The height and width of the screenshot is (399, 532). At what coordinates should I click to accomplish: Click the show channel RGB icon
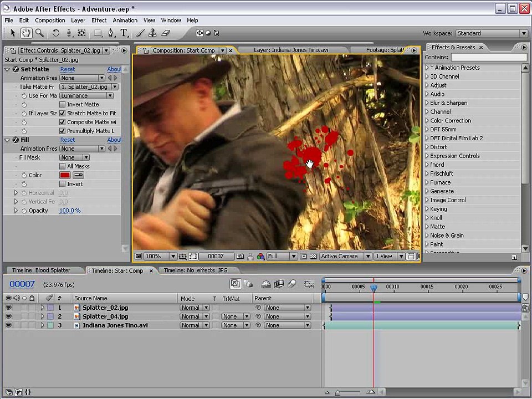260,257
